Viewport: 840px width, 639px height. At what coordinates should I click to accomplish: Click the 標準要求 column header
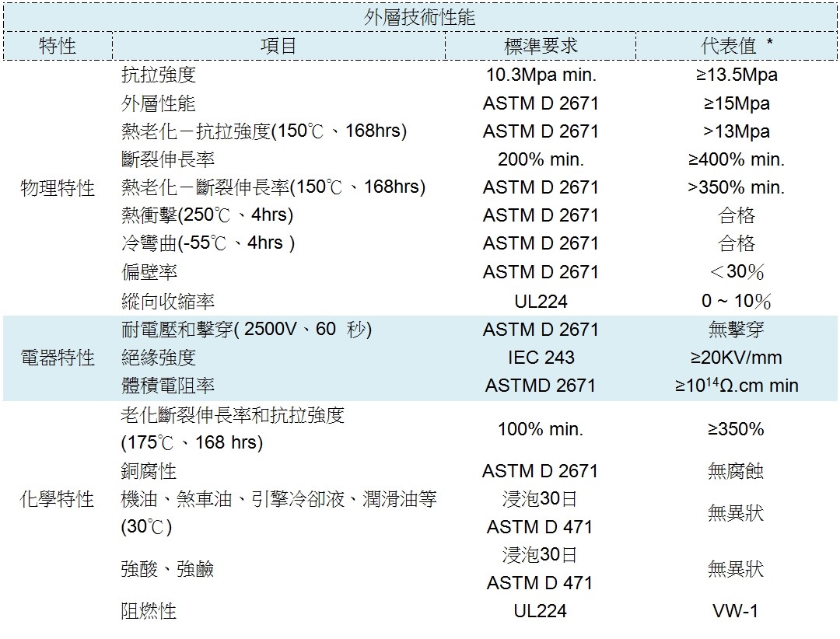(x=541, y=46)
